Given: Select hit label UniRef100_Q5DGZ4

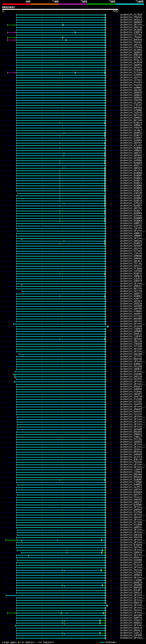Looking at the screenshot, I should (131, 304).
